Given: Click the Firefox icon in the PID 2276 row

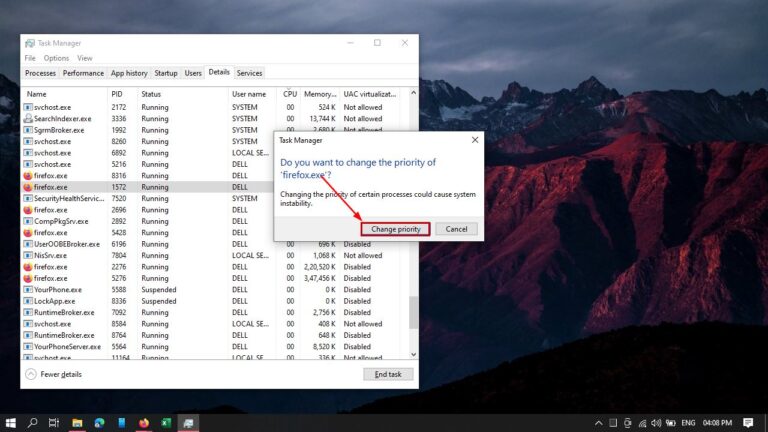Looking at the screenshot, I should (x=28, y=267).
